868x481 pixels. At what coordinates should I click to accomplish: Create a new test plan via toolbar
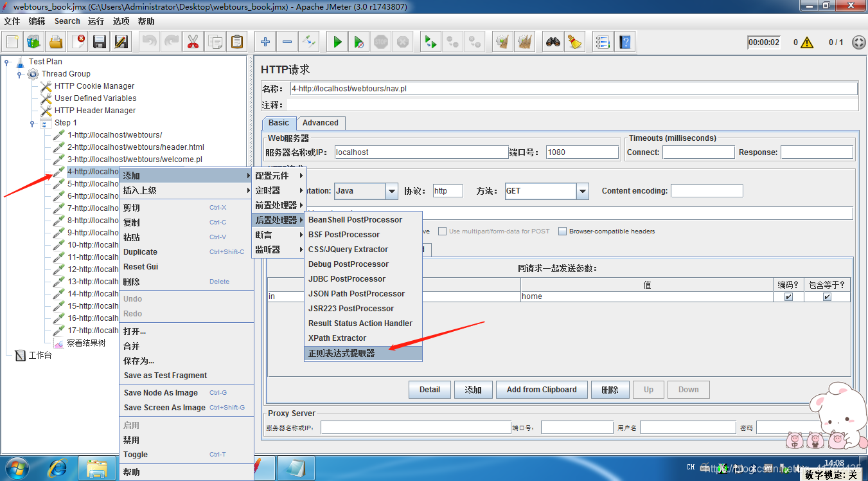tap(12, 42)
